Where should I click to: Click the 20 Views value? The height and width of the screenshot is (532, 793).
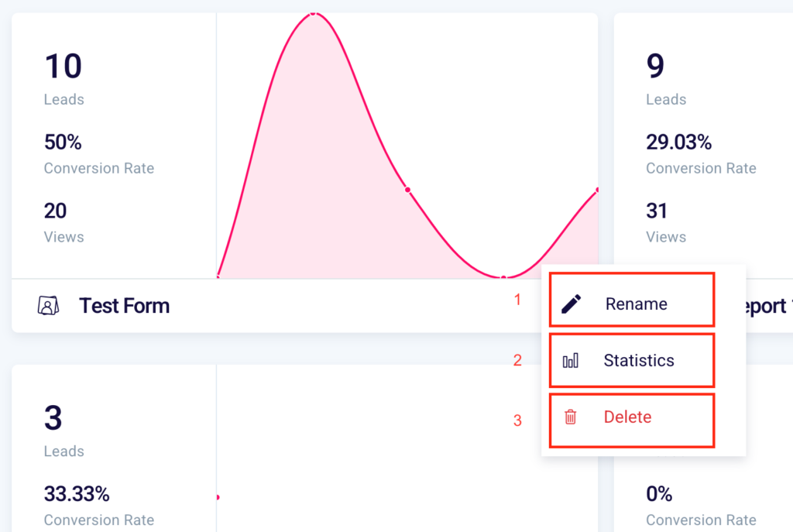[56, 211]
